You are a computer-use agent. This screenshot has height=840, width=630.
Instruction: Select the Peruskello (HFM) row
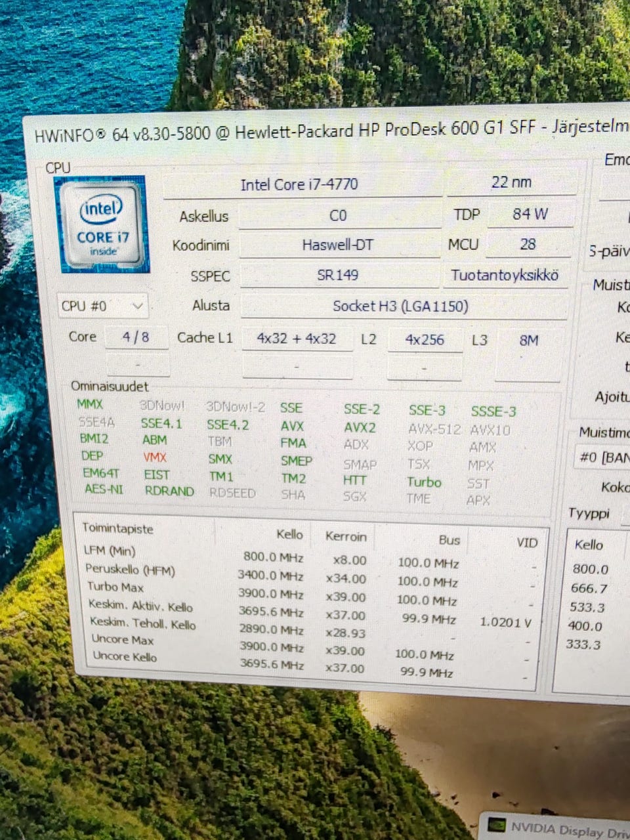[312, 576]
